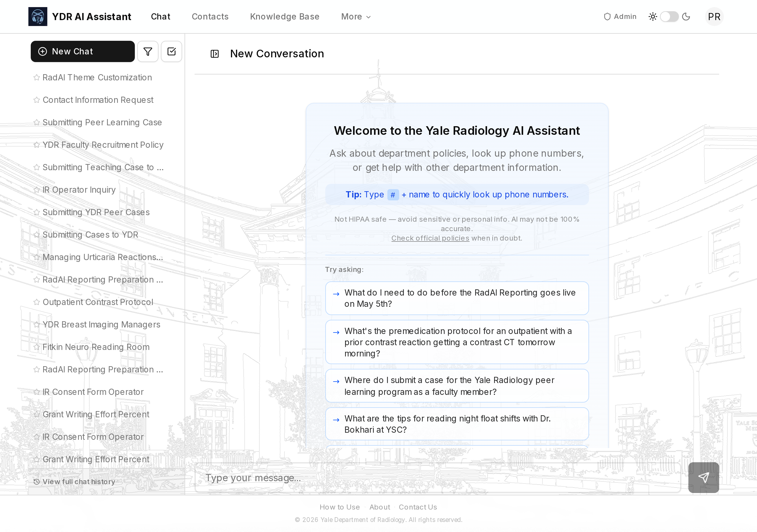
Task: Star the Outpatient Contrast Protocol chat
Action: click(37, 302)
